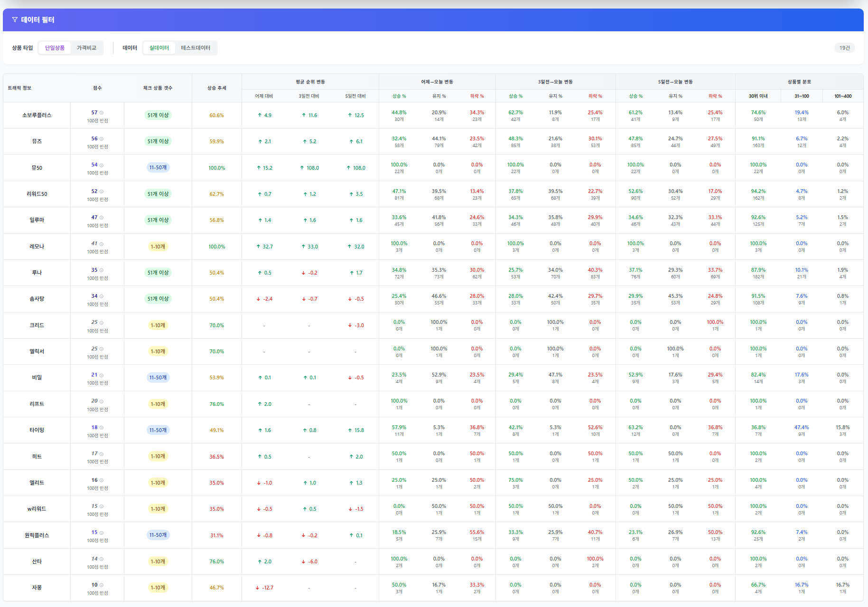Open score info icon in 뮤50 row
The image size is (868, 607).
102,165
